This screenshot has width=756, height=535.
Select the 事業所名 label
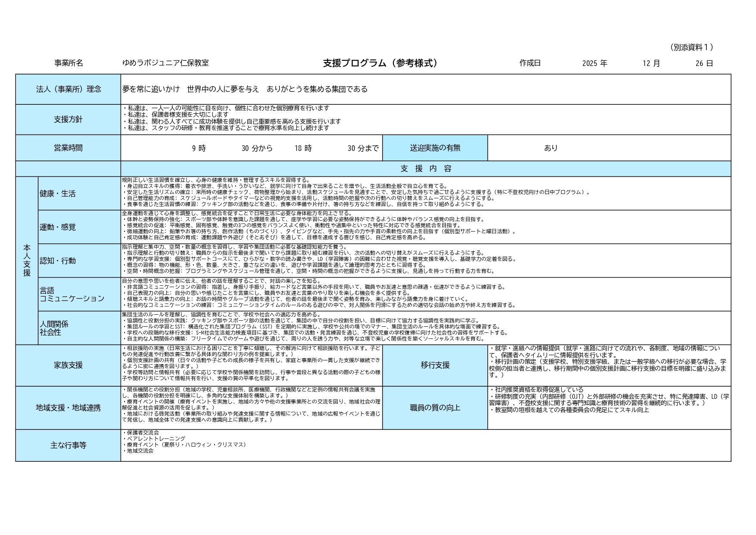click(68, 63)
